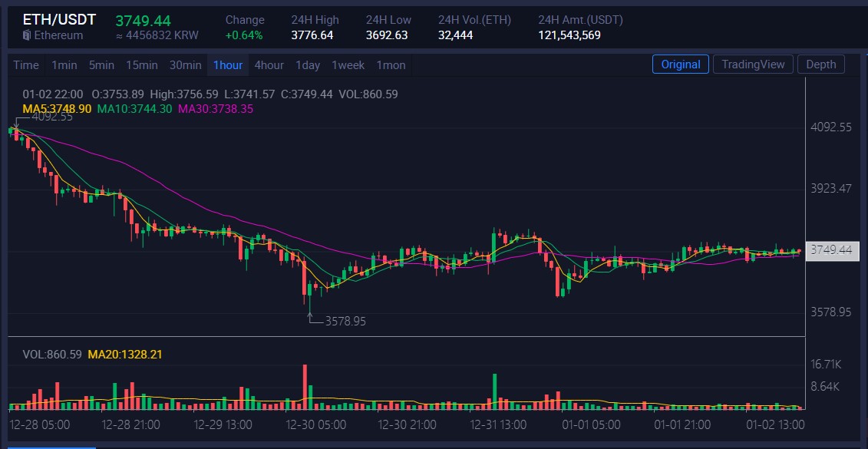Click the Original chart mode button

[681, 64]
